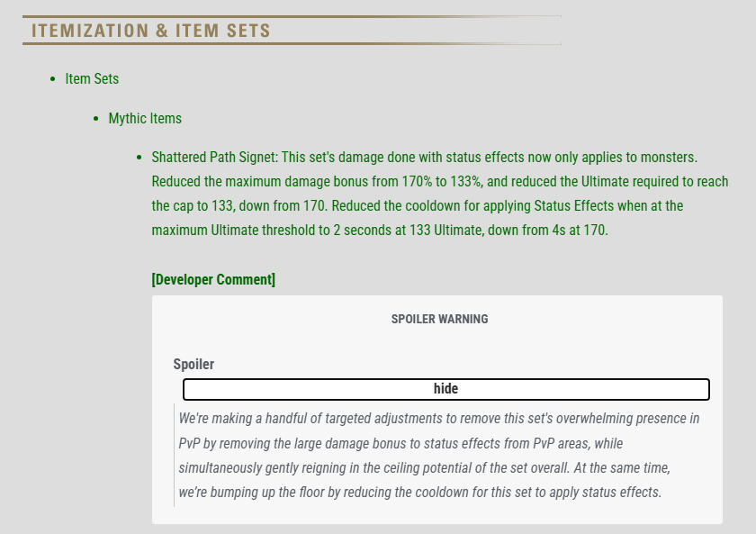Click the line starting "PvP by removing"
Screen dimensions: 756x534
point(400,443)
